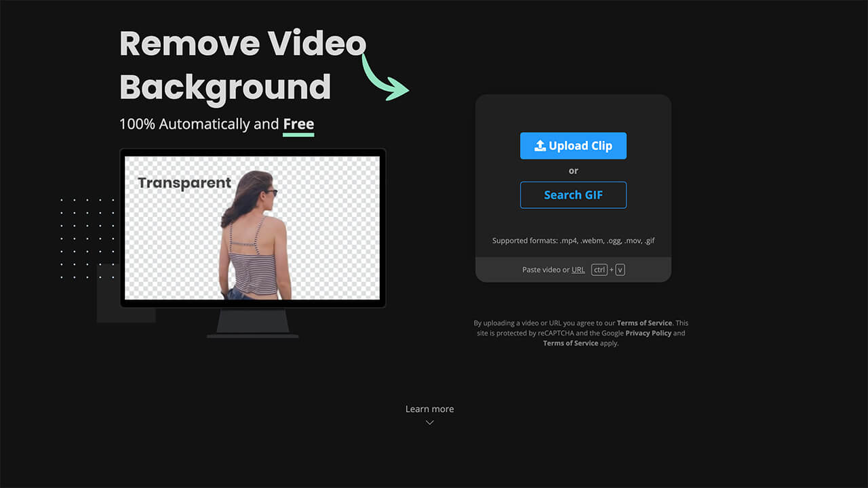The height and width of the screenshot is (488, 868).
Task: Click the v key badge
Action: click(620, 270)
